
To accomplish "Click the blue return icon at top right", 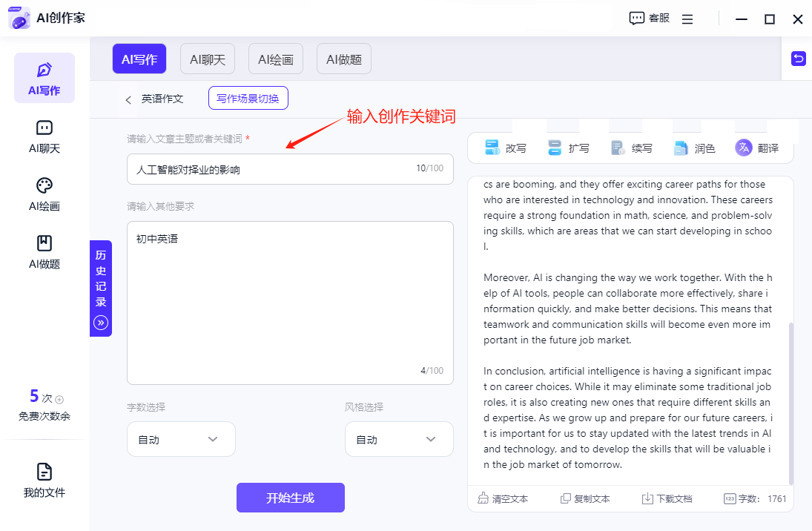I will point(799,59).
